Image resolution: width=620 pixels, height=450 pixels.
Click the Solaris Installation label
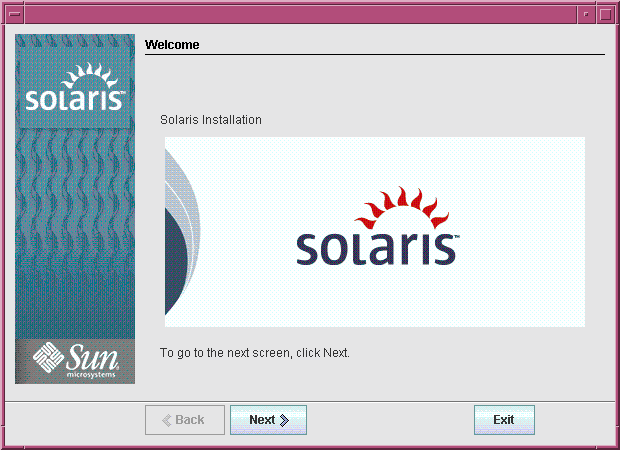click(211, 120)
